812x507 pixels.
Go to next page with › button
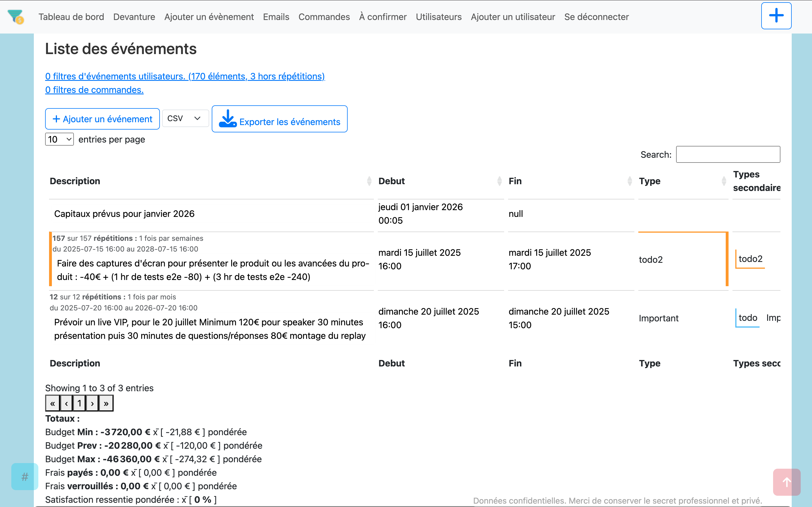(92, 403)
